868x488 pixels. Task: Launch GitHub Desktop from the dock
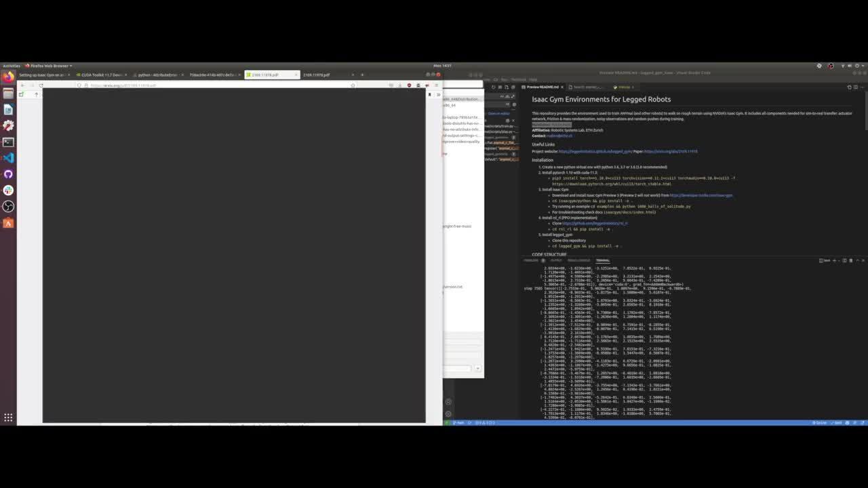click(x=8, y=174)
